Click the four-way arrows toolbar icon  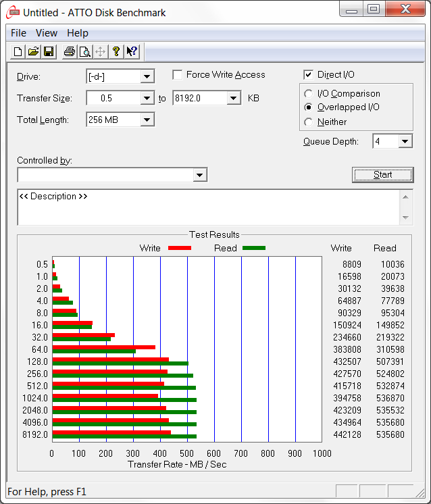pos(100,52)
